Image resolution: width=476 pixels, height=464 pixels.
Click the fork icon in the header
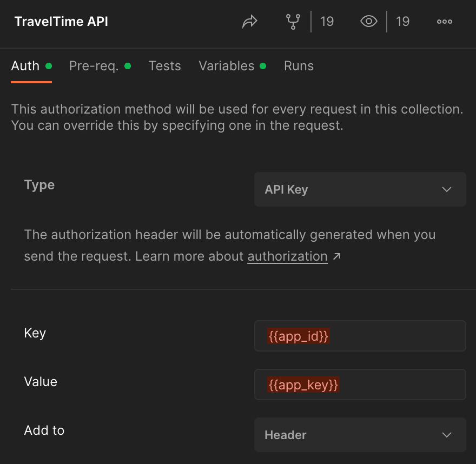[x=293, y=22]
